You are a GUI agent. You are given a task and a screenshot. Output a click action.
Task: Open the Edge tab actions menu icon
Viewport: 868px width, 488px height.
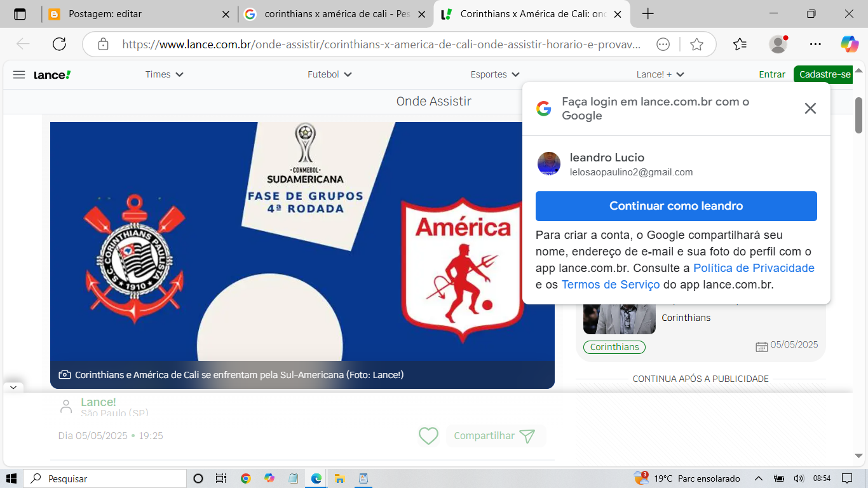point(20,14)
